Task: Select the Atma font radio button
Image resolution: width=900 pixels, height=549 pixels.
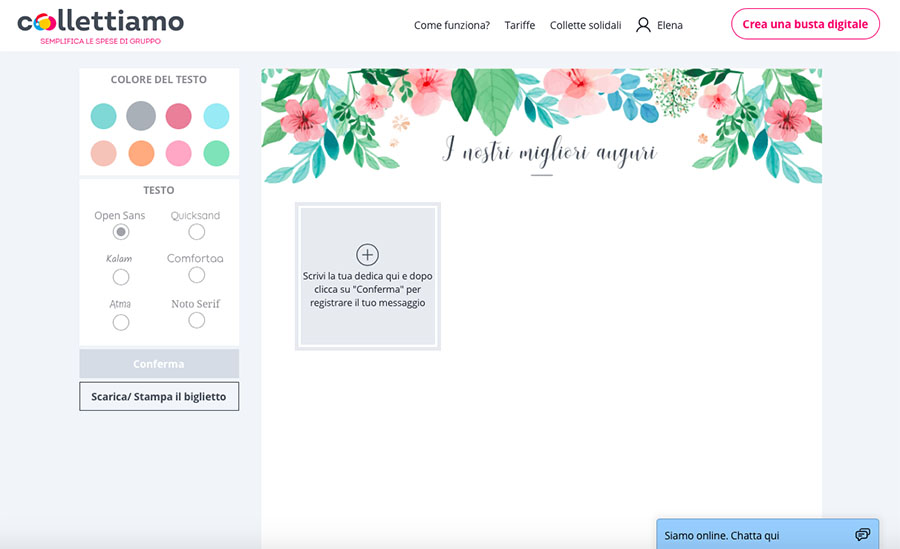Action: tap(121, 323)
